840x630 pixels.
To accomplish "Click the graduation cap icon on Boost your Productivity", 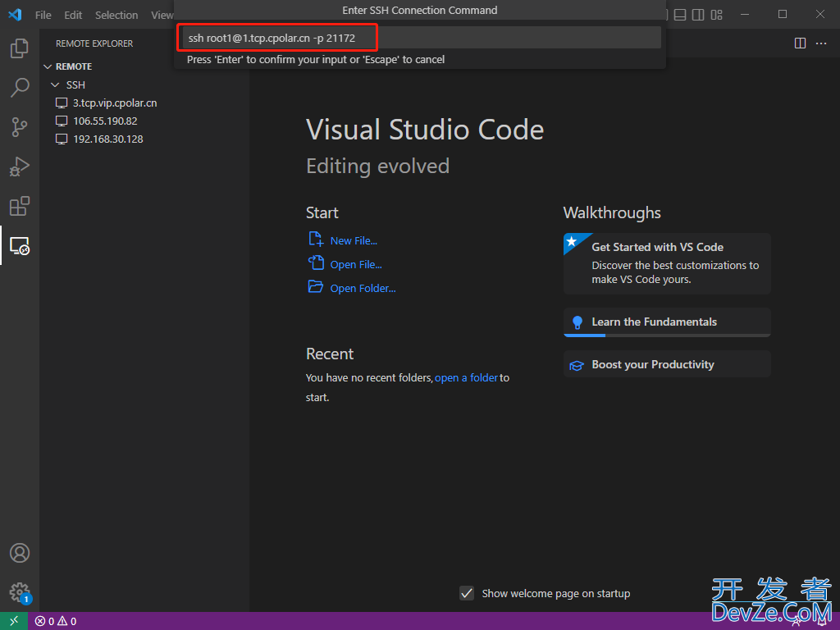I will click(x=577, y=365).
